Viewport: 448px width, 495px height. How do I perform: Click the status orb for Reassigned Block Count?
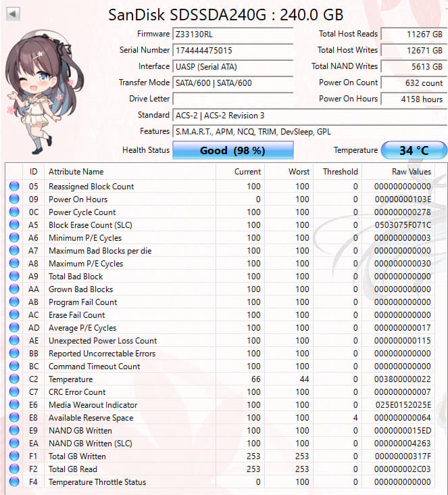pyautogui.click(x=14, y=186)
